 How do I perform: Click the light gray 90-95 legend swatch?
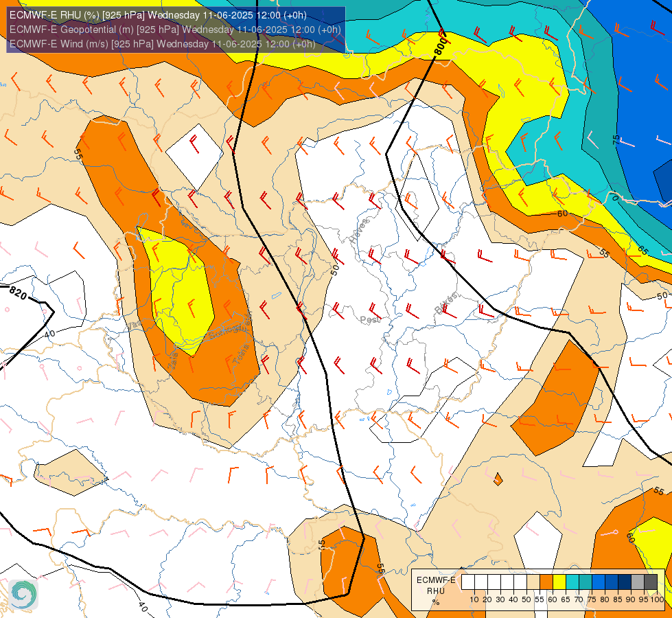(x=638, y=582)
